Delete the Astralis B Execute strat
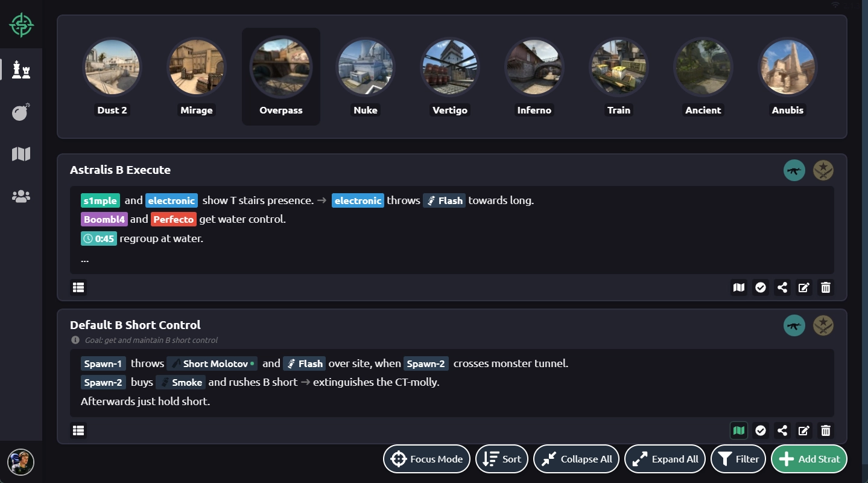Viewport: 868px width, 483px height. 825,287
